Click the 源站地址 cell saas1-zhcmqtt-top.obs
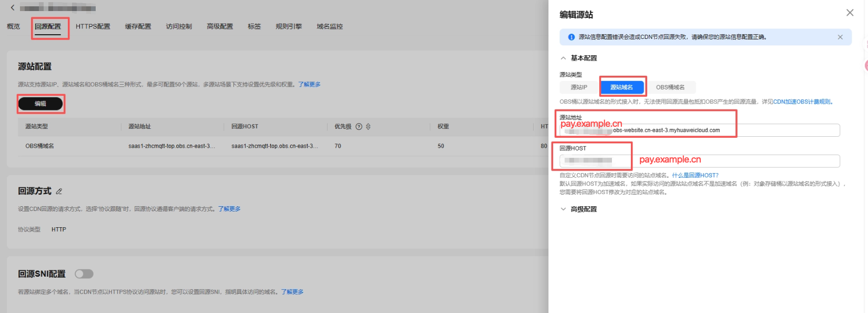 pos(172,146)
